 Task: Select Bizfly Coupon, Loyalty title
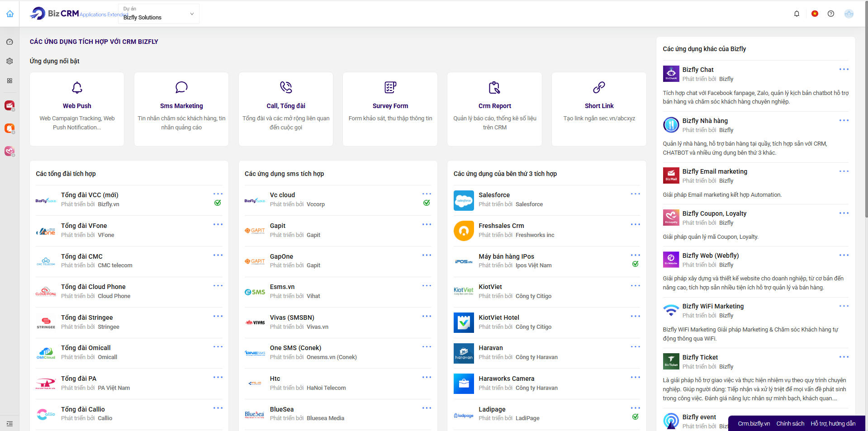(x=714, y=213)
